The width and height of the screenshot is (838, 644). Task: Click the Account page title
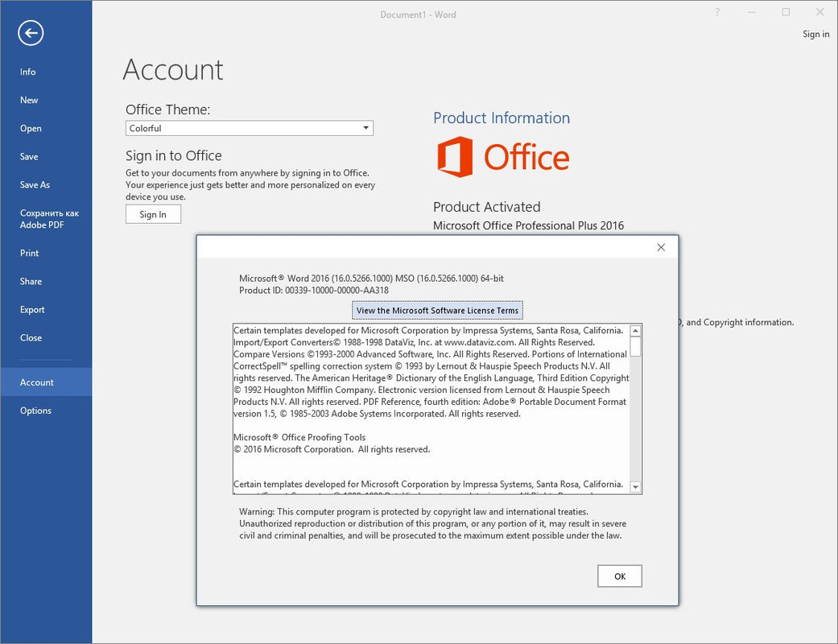pos(173,70)
